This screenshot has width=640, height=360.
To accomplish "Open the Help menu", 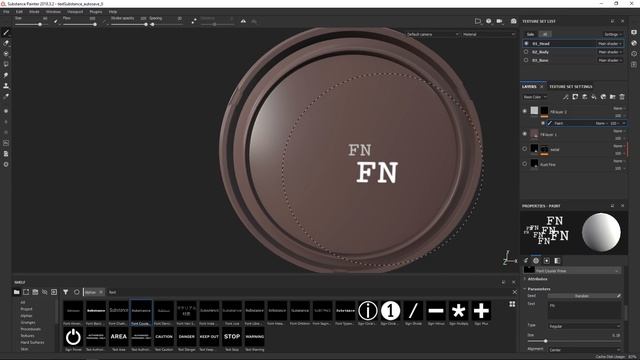I will 113,12.
